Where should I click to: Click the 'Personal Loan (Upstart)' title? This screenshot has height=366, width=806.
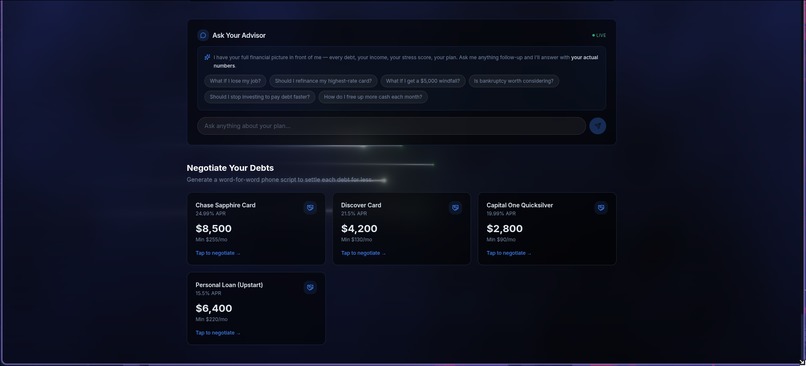tap(229, 285)
